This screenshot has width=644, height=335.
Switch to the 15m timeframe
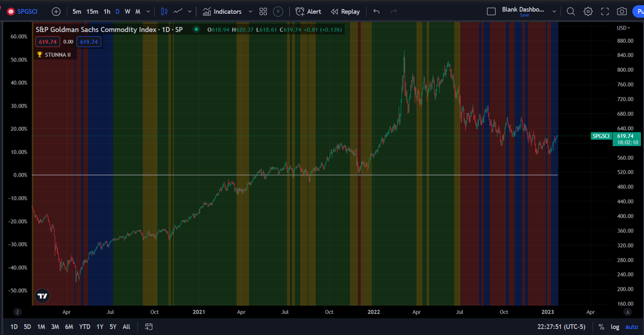pos(92,12)
